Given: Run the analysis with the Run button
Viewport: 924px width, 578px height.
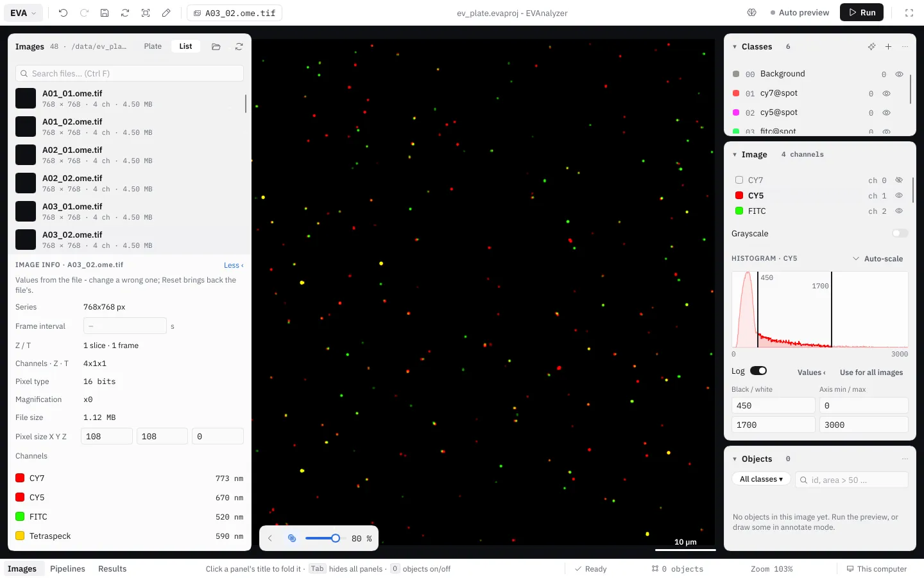Looking at the screenshot, I should (862, 13).
